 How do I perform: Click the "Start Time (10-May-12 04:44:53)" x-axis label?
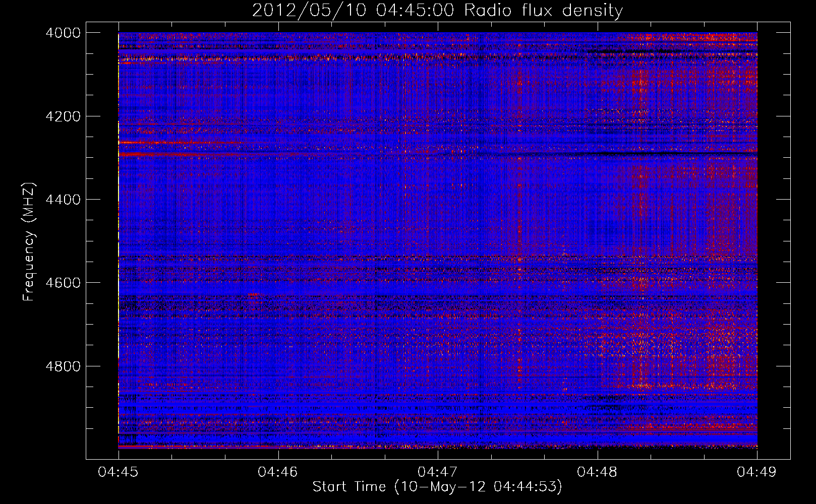pos(437,487)
